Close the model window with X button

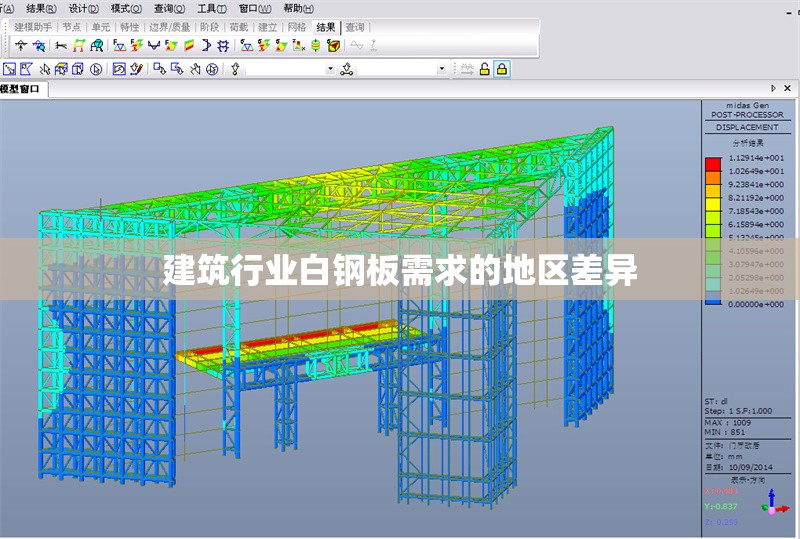[x=789, y=89]
